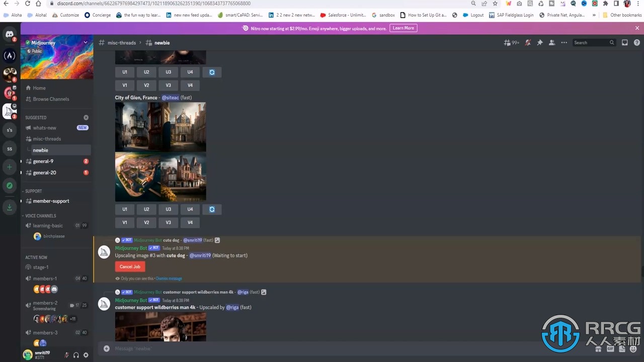Toggle the member list icon in the header

(x=552, y=43)
